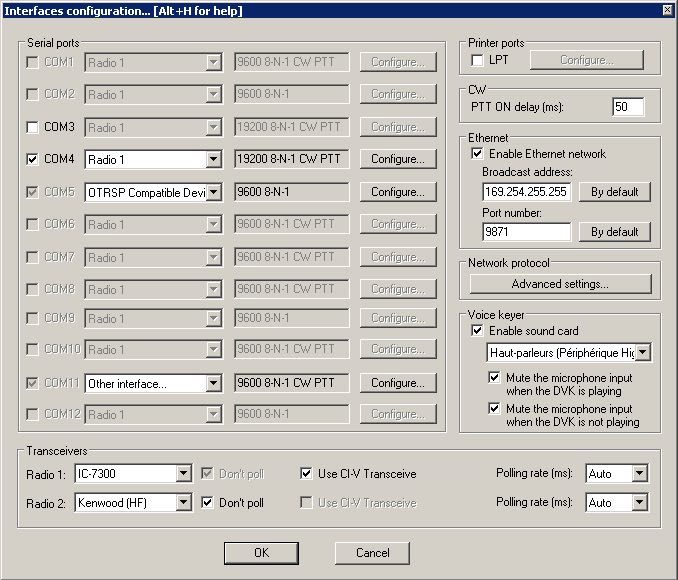Uncheck the COM4 serial port checkbox
Viewport: 678px width, 580px height.
pyautogui.click(x=33, y=159)
